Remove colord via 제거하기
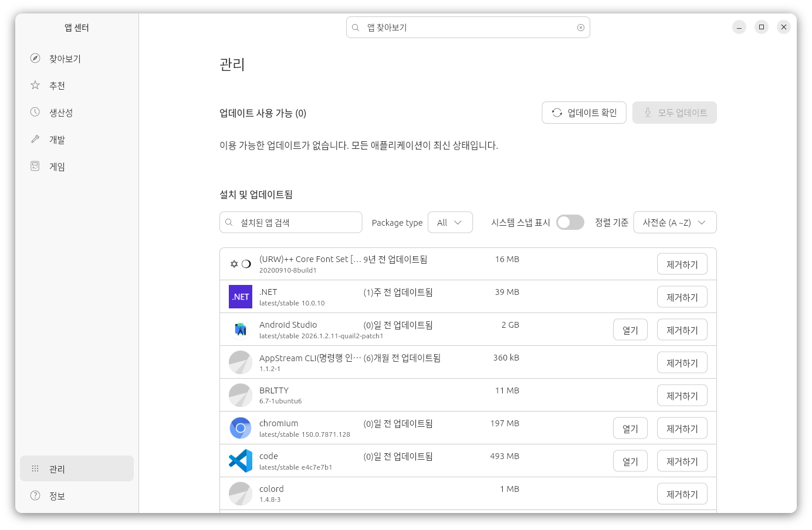 682,494
